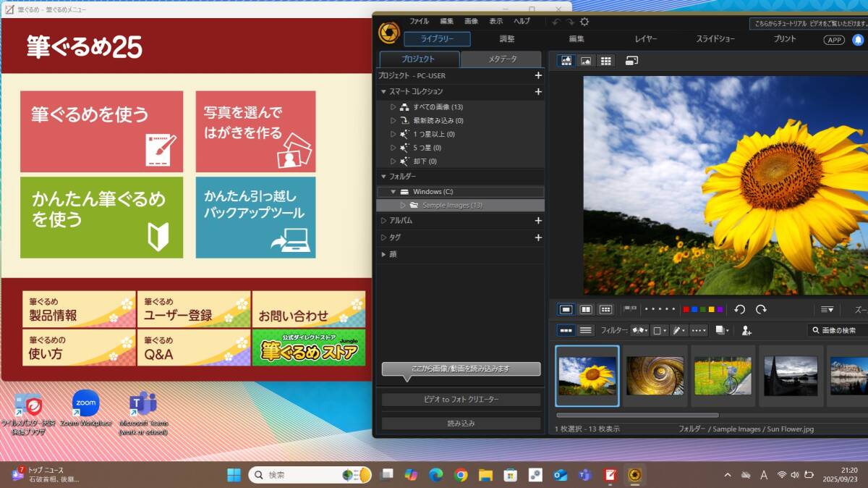
Task: Click the flag pick/reject icon
Action: click(x=630, y=309)
